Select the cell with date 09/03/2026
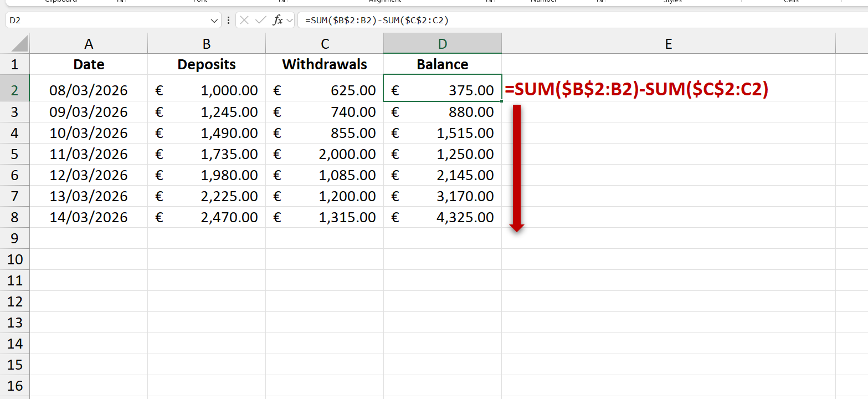The width and height of the screenshot is (868, 399). point(89,112)
